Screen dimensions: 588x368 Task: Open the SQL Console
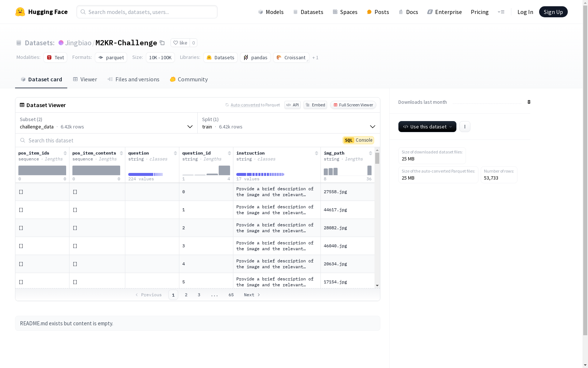click(358, 140)
